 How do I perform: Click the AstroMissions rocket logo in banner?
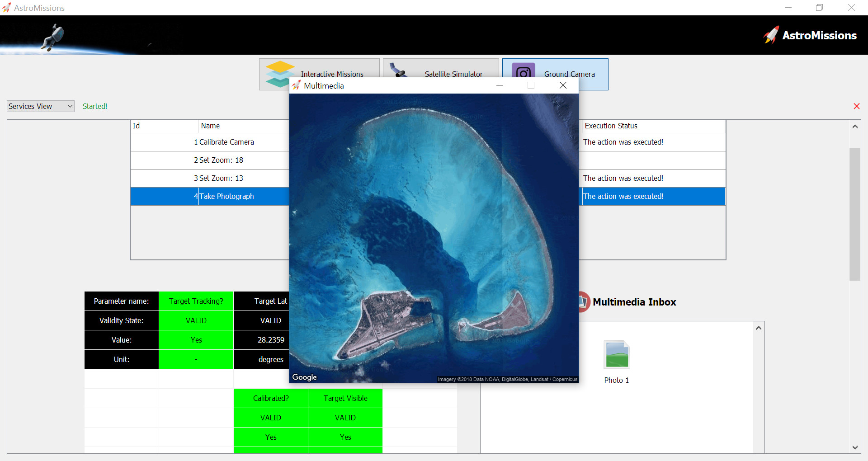coord(771,35)
